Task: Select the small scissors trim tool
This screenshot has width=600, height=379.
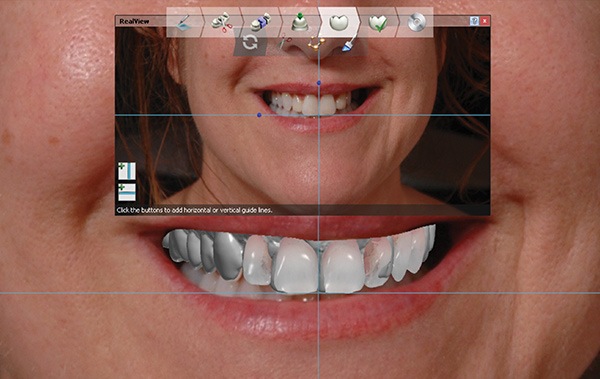Action: click(284, 42)
